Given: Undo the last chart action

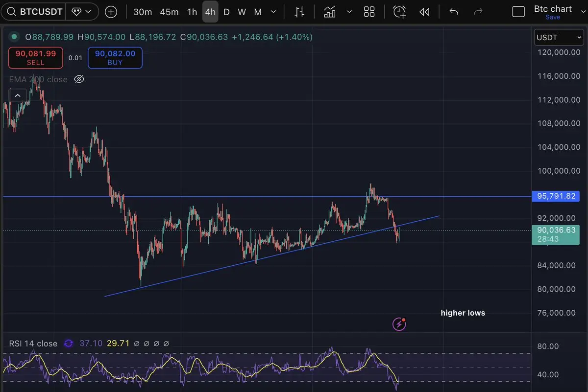Looking at the screenshot, I should click(x=454, y=12).
